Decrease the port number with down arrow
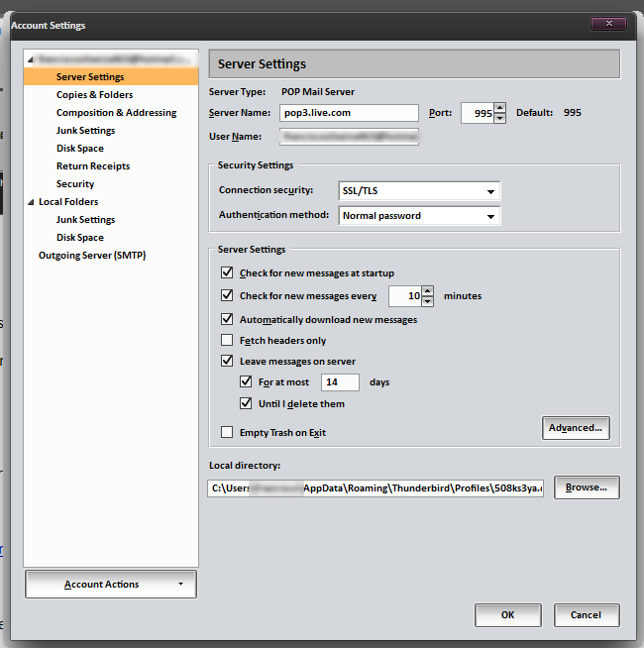 (x=500, y=118)
